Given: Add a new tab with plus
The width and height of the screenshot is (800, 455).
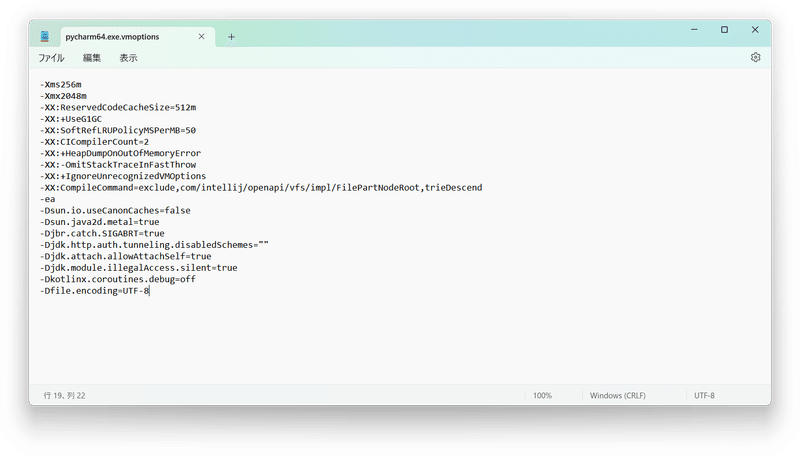Looking at the screenshot, I should coord(231,36).
